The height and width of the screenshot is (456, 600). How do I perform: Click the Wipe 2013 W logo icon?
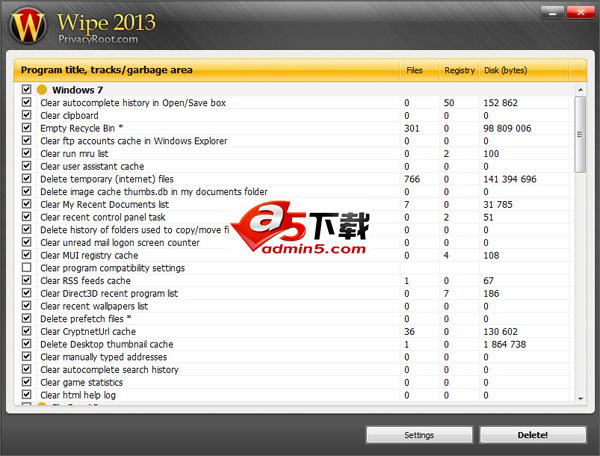tap(28, 26)
